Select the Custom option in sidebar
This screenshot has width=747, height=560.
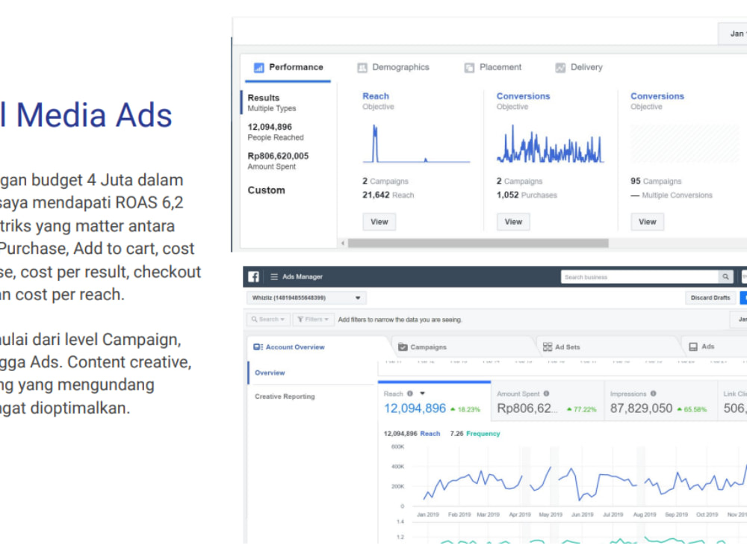[267, 190]
